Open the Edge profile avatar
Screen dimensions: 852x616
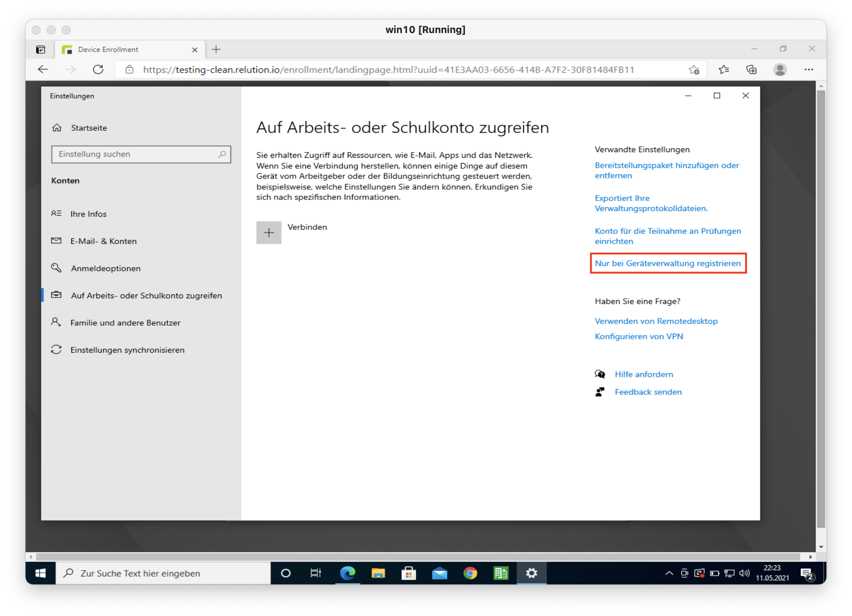[x=780, y=69]
